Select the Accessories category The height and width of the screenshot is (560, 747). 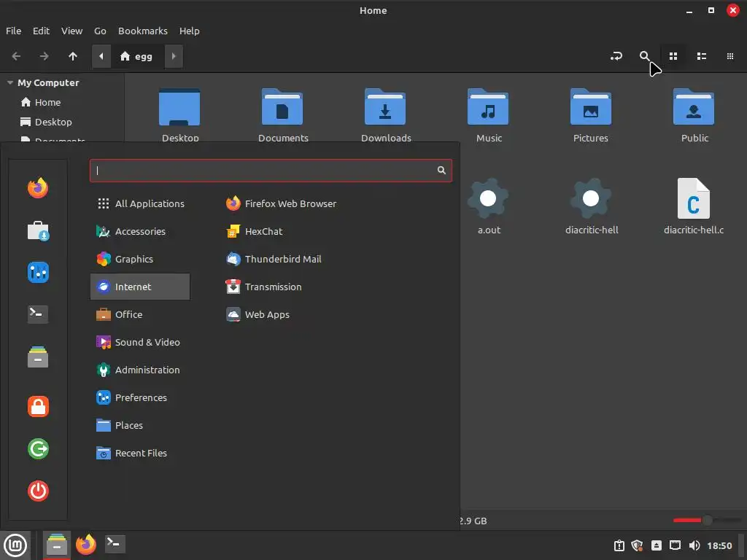coord(140,231)
